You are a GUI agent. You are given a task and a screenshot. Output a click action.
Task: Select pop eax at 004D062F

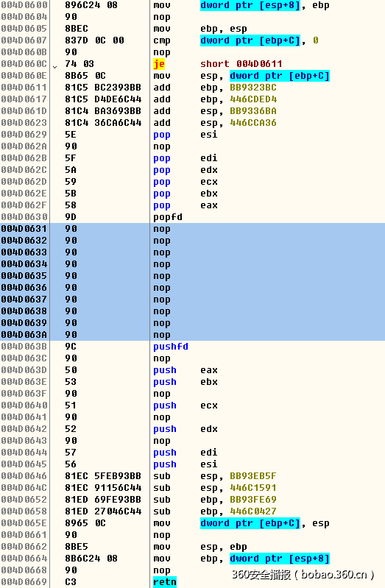(193, 205)
